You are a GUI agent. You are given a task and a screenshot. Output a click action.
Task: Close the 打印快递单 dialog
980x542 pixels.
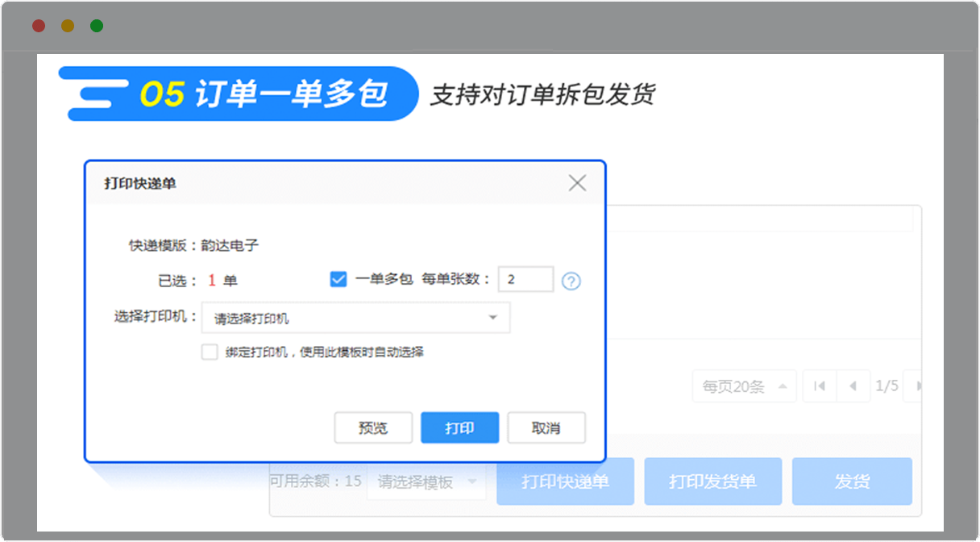tap(577, 183)
